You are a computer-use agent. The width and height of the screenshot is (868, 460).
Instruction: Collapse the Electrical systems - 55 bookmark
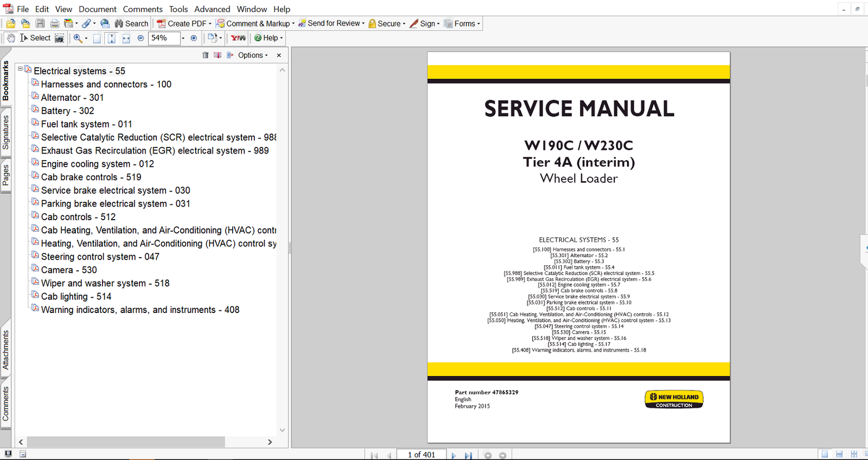(21, 69)
